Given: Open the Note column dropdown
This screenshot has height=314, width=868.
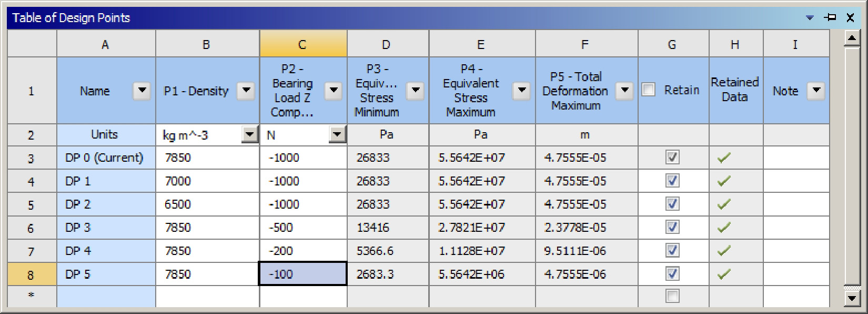Looking at the screenshot, I should [x=816, y=91].
